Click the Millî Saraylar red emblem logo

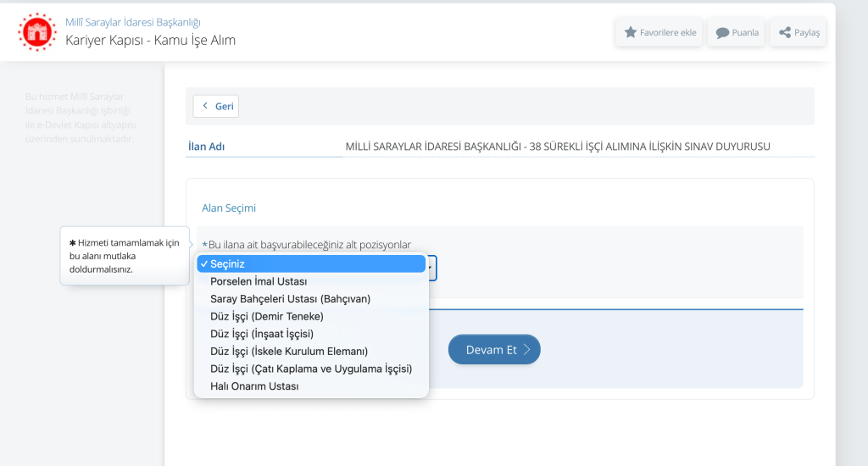point(37,32)
